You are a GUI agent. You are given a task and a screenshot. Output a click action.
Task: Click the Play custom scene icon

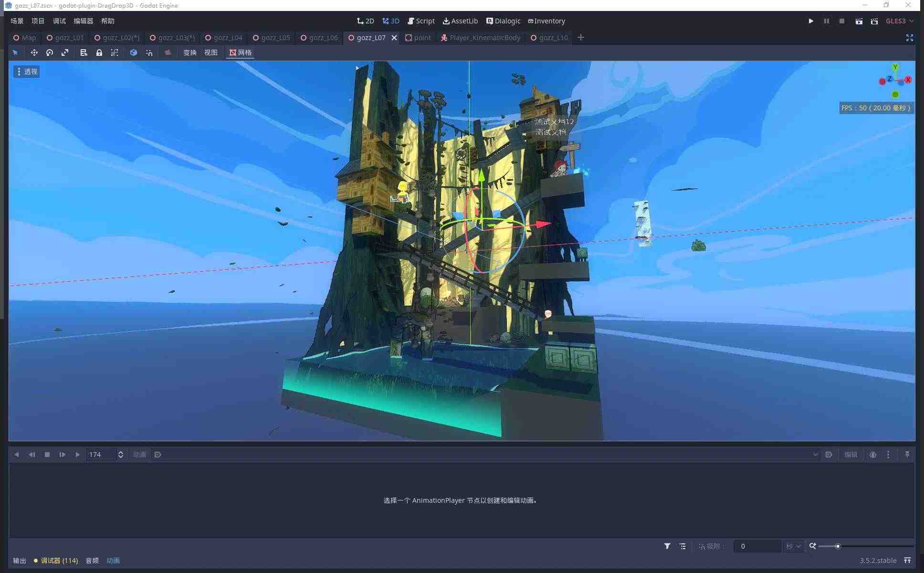[x=874, y=21]
